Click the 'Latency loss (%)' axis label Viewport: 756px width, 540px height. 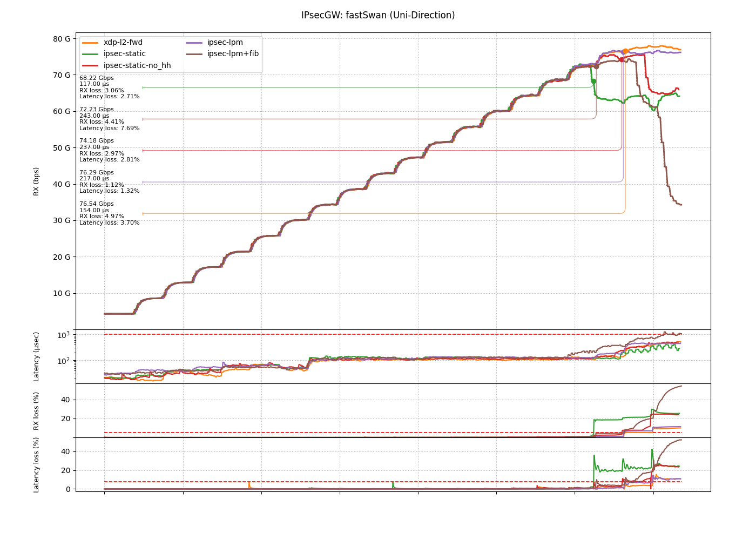click(x=36, y=464)
